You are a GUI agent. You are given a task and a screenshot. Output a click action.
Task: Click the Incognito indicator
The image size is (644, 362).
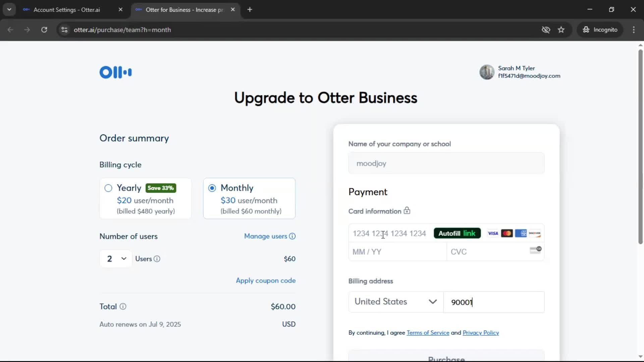coord(600,30)
